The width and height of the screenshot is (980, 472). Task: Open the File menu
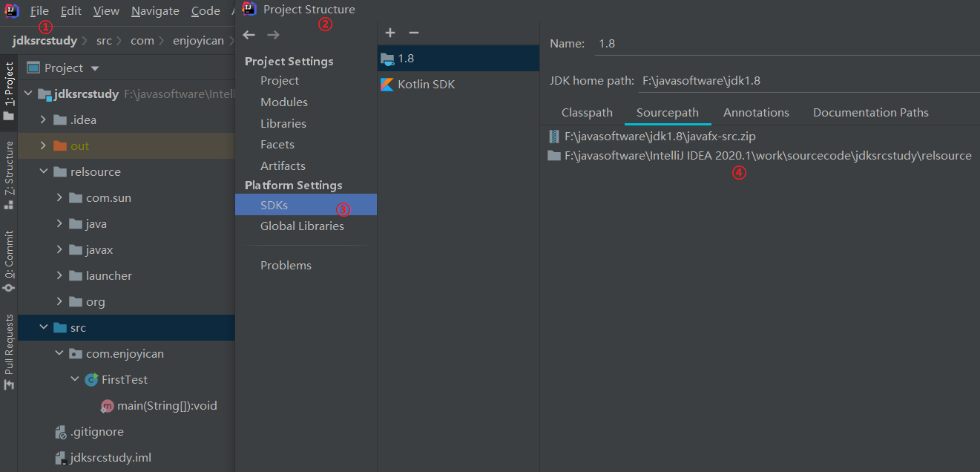tap(39, 10)
